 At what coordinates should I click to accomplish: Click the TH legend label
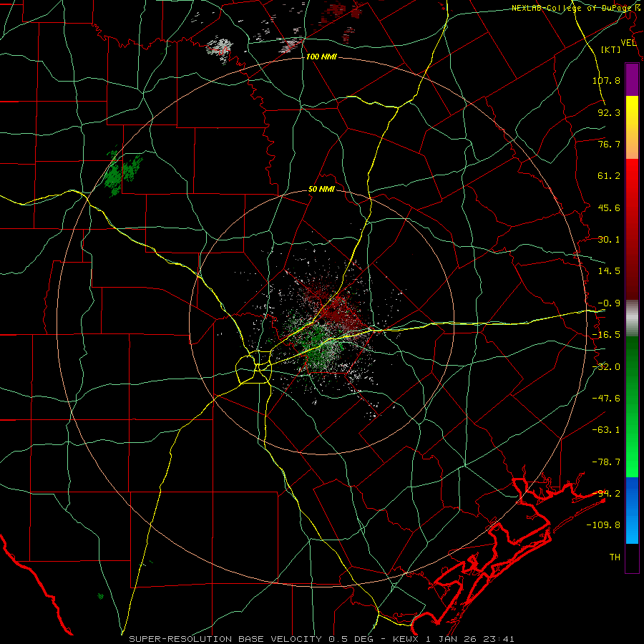(x=615, y=557)
